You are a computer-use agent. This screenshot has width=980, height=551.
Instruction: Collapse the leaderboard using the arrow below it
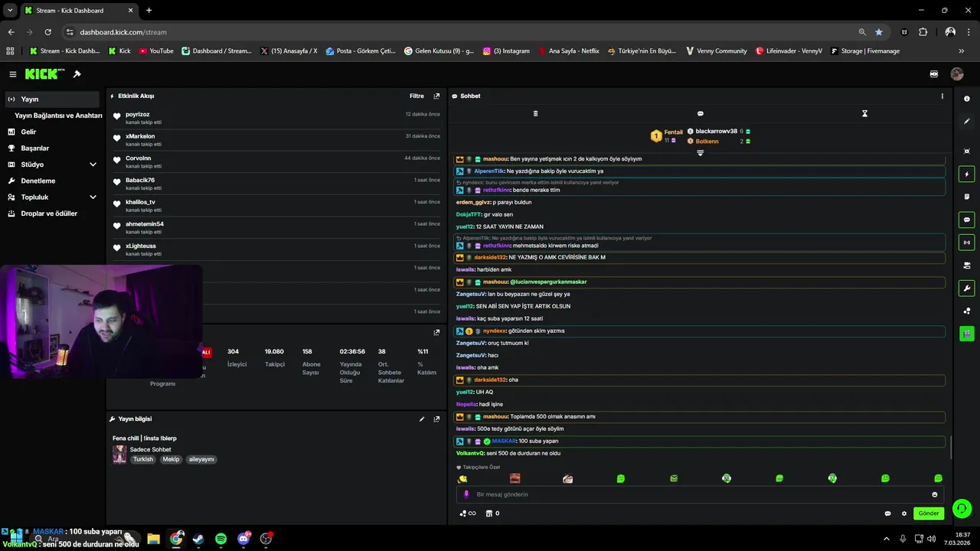tap(700, 153)
